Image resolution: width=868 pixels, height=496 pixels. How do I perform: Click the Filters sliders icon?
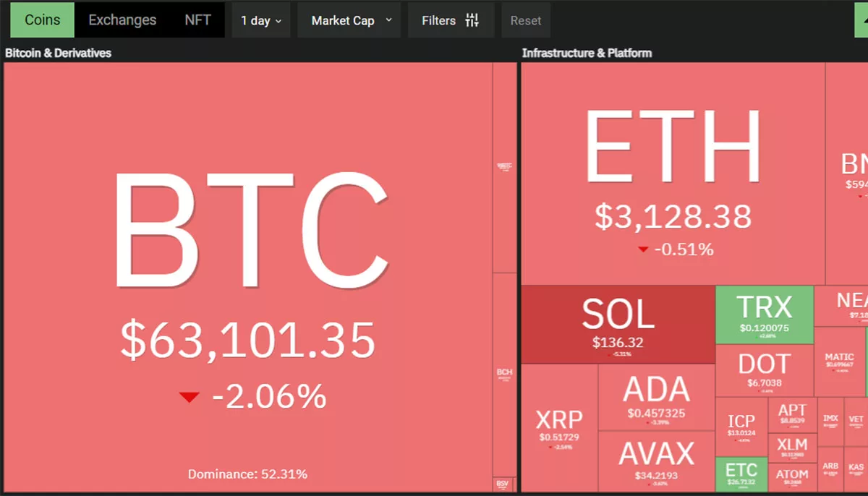[472, 20]
